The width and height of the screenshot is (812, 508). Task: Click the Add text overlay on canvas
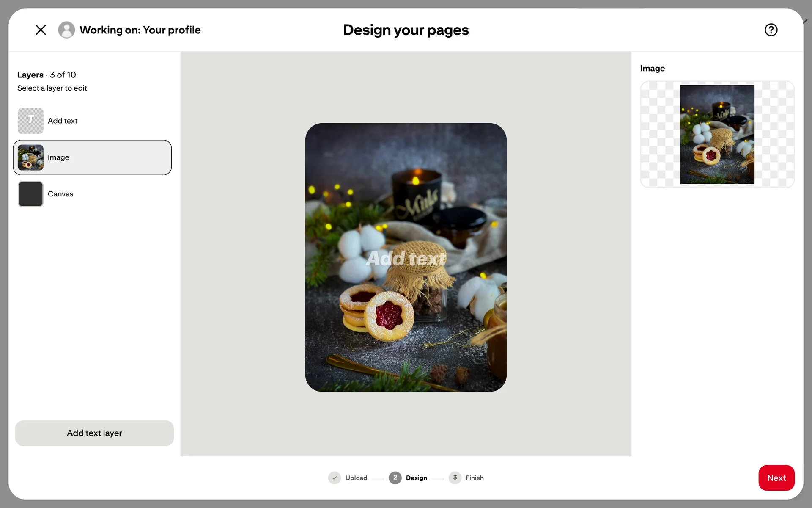click(x=406, y=259)
